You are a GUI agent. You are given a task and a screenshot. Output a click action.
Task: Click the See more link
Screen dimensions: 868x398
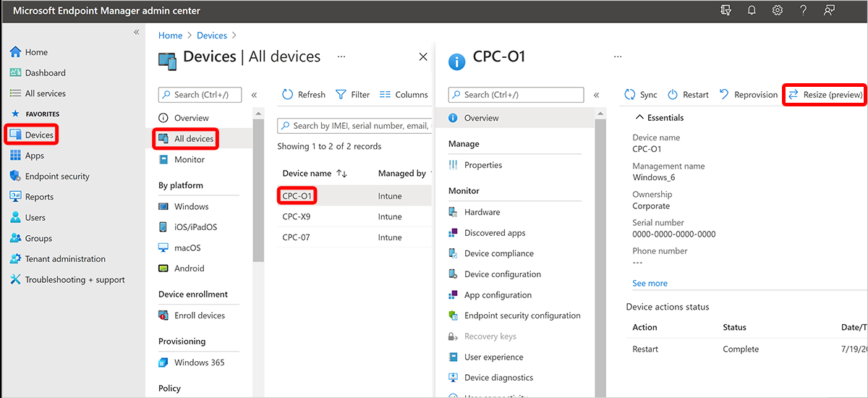click(650, 284)
